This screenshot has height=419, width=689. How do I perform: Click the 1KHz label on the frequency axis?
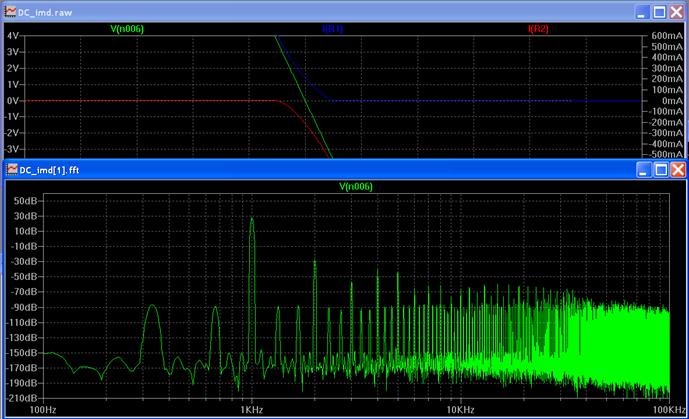point(252,410)
